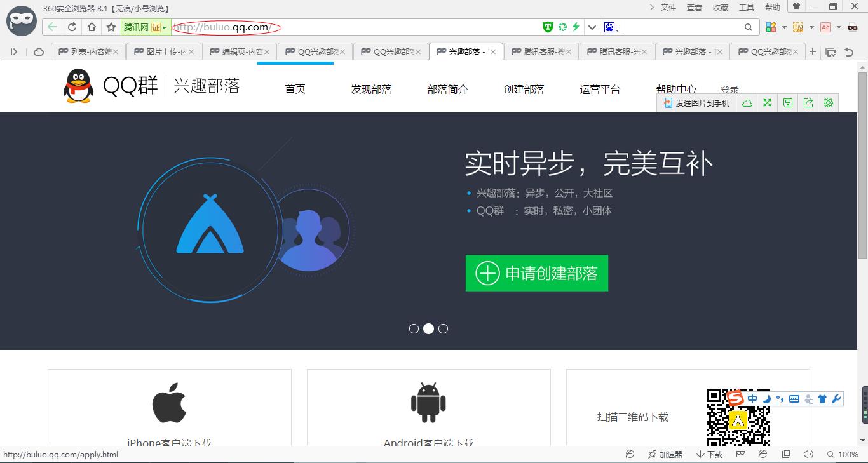Close the 列表-内容 tab
Viewport: 868px width, 463px height.
pyautogui.click(x=116, y=52)
